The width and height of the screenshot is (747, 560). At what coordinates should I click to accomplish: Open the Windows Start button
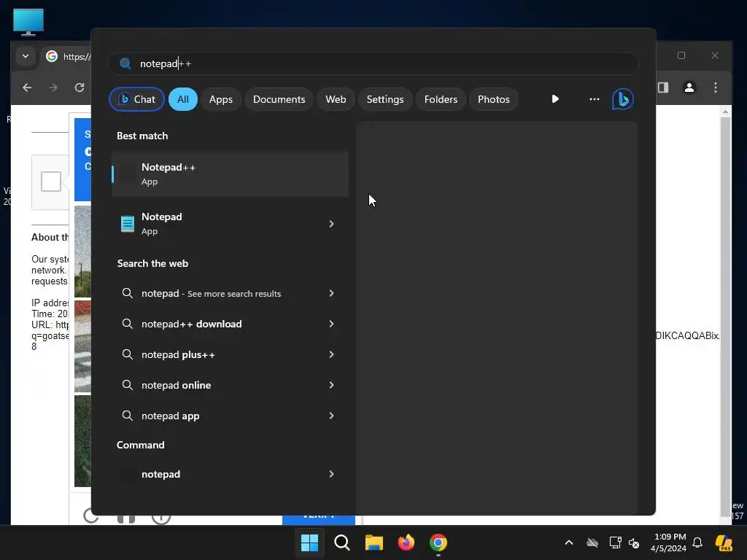pyautogui.click(x=309, y=542)
